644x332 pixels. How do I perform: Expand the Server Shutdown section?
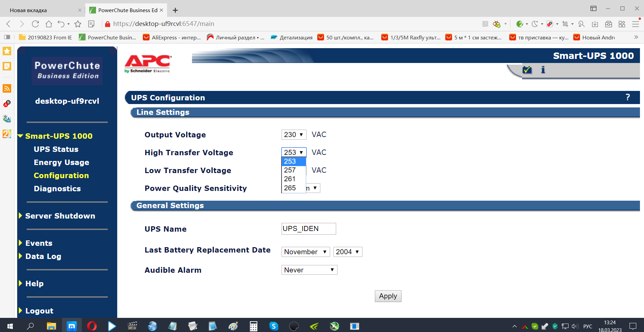click(21, 216)
